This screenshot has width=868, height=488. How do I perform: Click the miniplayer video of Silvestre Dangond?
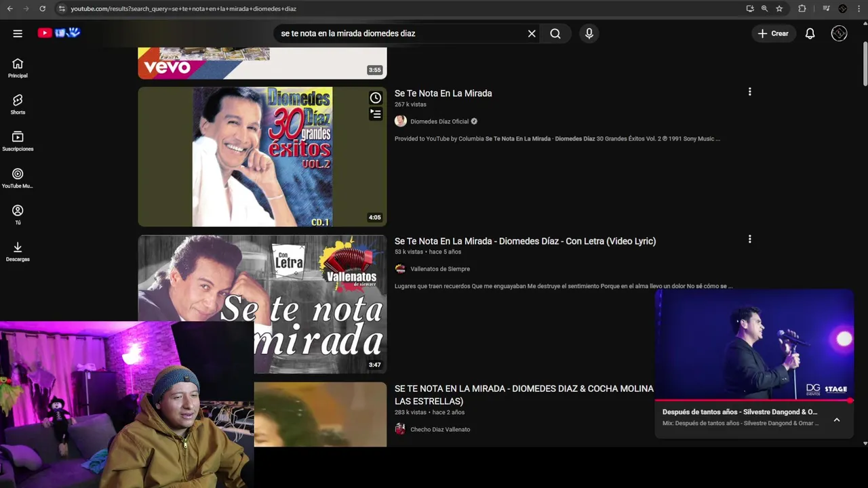753,344
